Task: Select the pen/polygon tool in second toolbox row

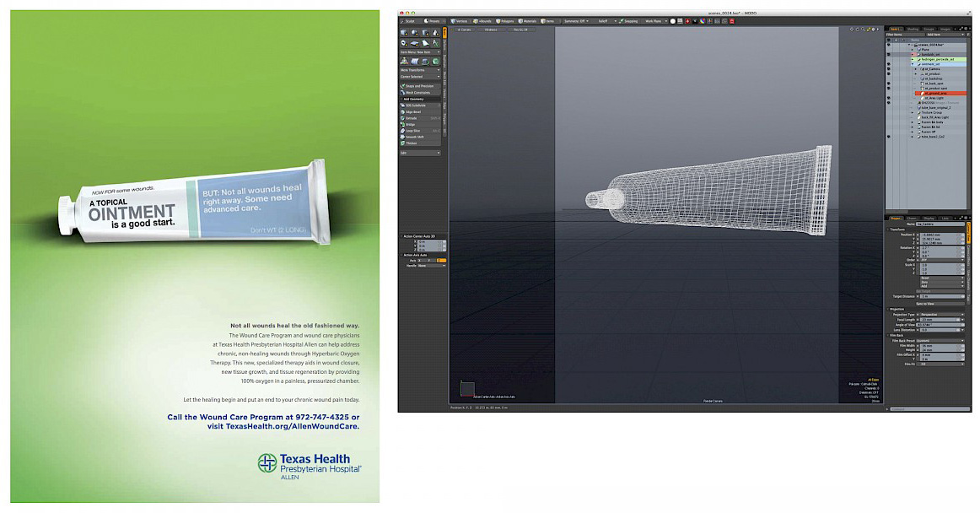Action: pos(425,43)
